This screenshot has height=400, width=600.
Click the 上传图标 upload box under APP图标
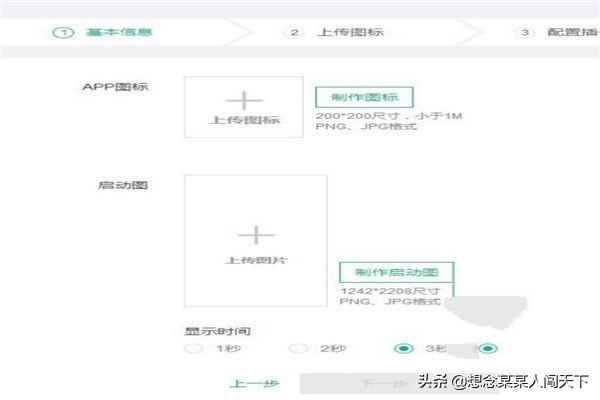[x=244, y=107]
